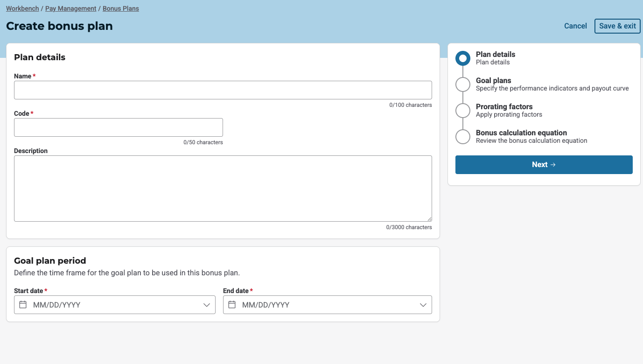Screen dimensions: 643x364
Task: Expand the Start date dropdown chevron
Action: pyautogui.click(x=207, y=305)
